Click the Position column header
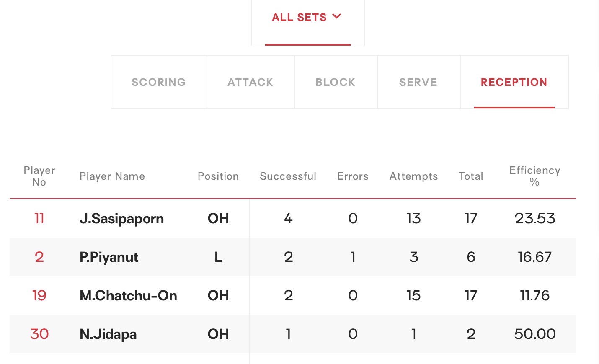This screenshot has width=599, height=364. coord(218,176)
